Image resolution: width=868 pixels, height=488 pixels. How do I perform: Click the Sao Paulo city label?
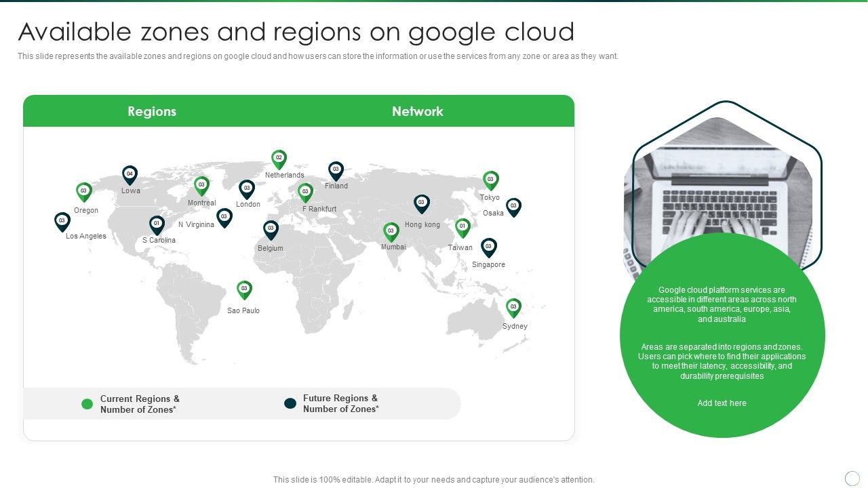click(243, 310)
